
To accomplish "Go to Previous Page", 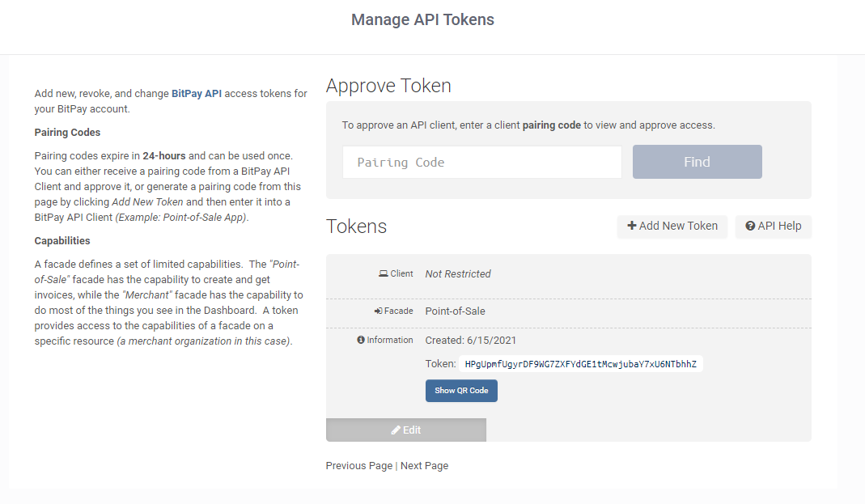I will coord(359,466).
